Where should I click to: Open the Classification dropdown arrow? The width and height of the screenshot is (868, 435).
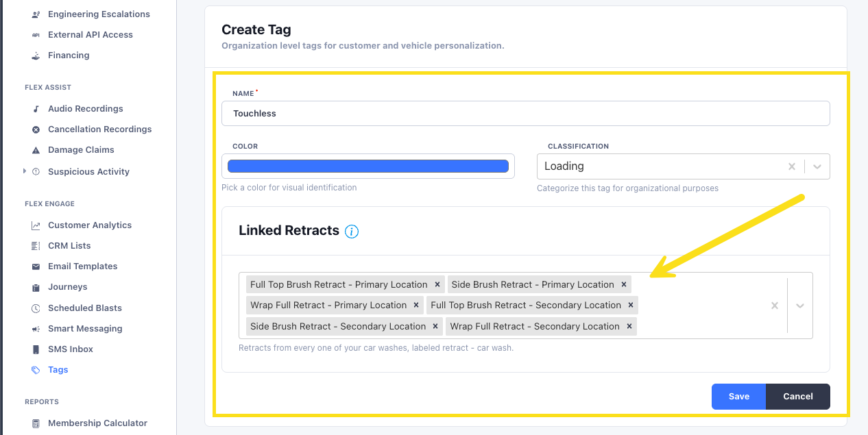pyautogui.click(x=817, y=166)
